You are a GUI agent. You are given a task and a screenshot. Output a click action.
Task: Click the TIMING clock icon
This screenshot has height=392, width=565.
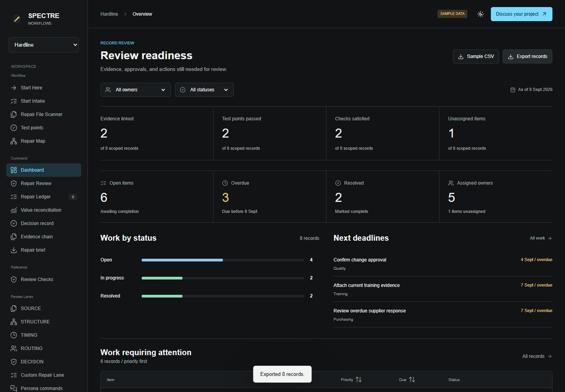click(x=14, y=335)
